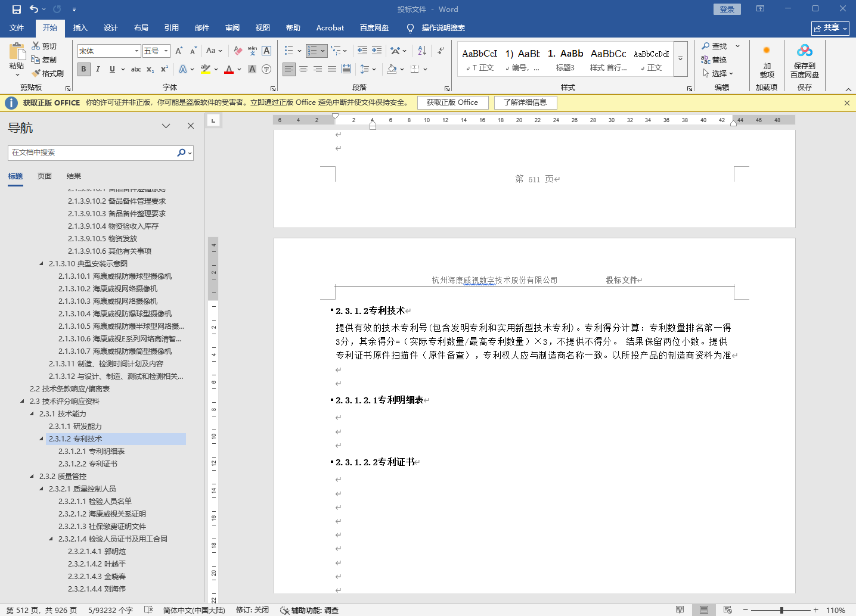The height and width of the screenshot is (616, 856).
Task: Collapse the 2.3.1.2 专利技术 tree node
Action: (42, 439)
